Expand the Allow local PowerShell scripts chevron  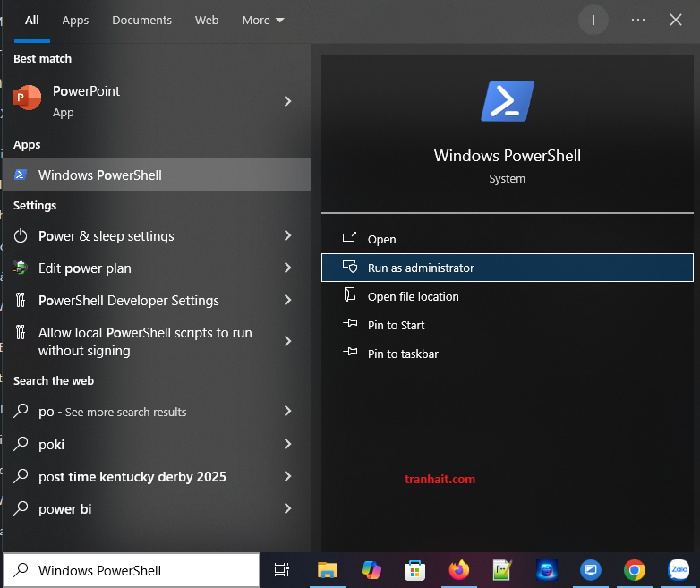coord(288,341)
